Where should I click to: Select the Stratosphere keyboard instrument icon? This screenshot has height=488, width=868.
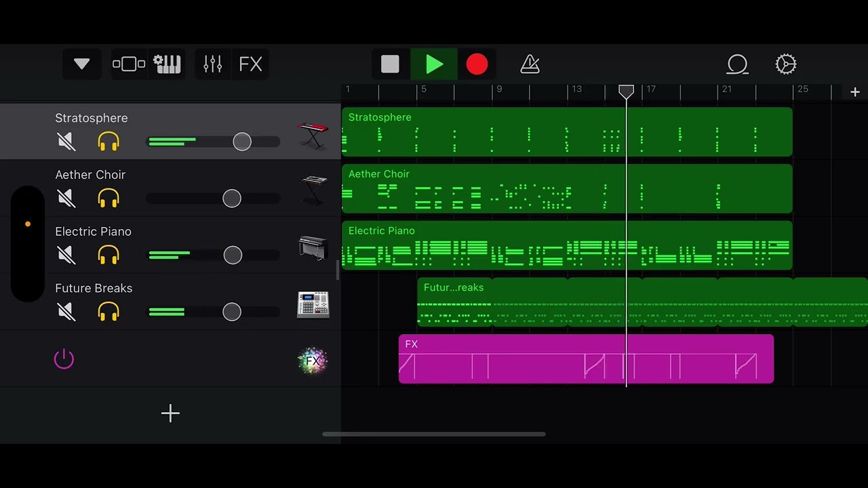[x=313, y=136]
